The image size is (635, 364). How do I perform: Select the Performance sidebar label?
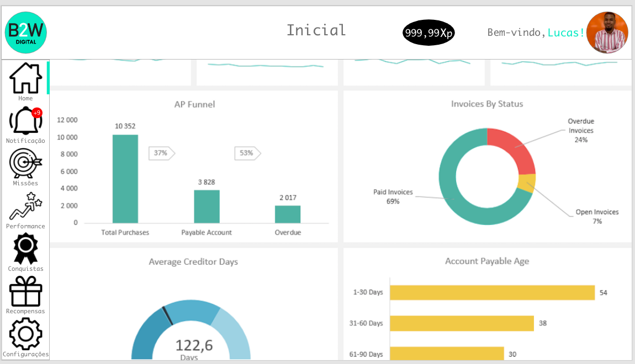pyautogui.click(x=25, y=226)
